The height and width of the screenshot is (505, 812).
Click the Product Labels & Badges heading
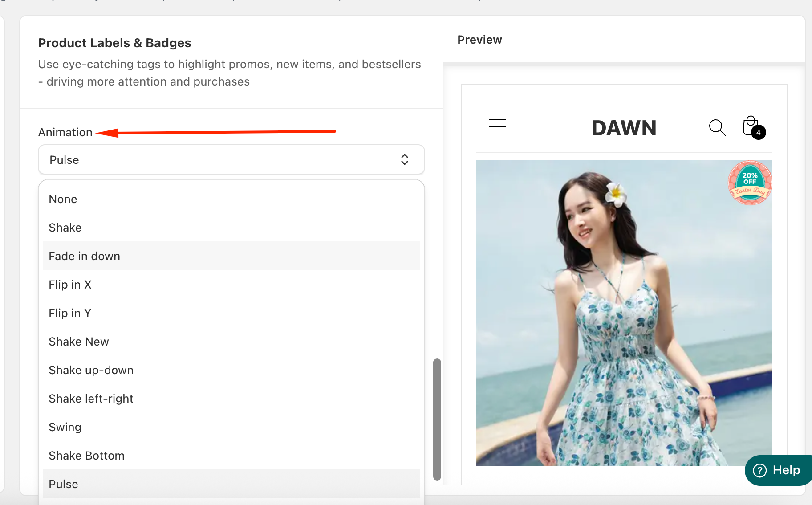click(x=114, y=43)
